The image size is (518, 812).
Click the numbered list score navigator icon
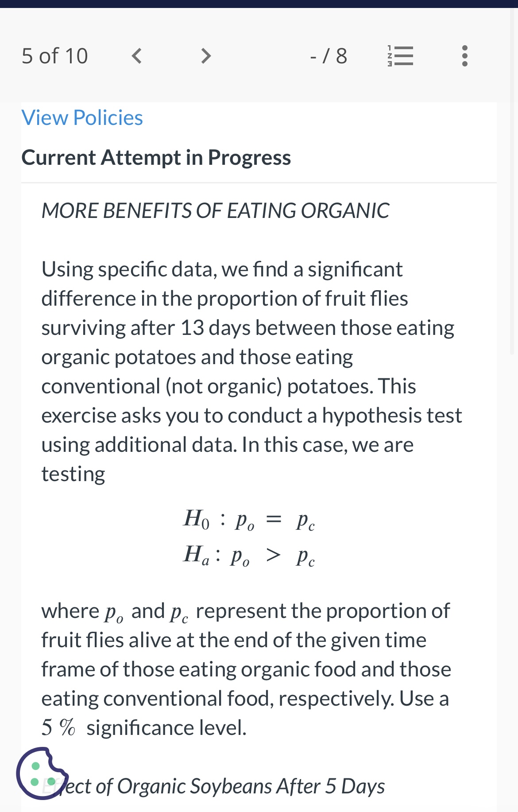(x=401, y=55)
